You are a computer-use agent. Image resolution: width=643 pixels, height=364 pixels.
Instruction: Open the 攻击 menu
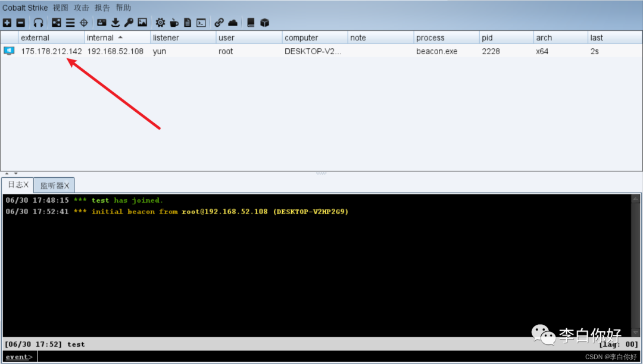click(81, 8)
